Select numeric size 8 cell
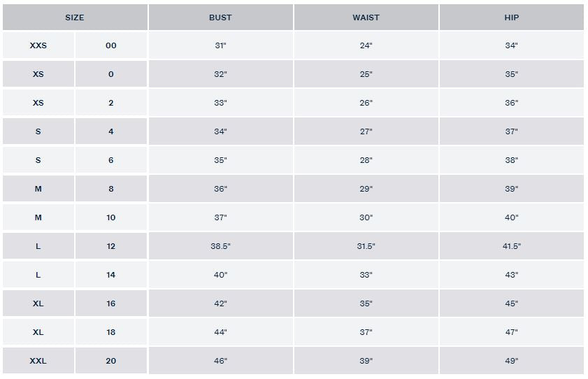Image resolution: width=588 pixels, height=379 pixels. coord(111,189)
